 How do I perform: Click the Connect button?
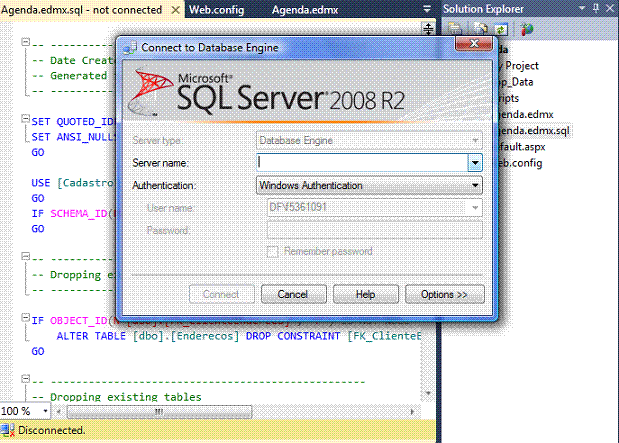221,295
